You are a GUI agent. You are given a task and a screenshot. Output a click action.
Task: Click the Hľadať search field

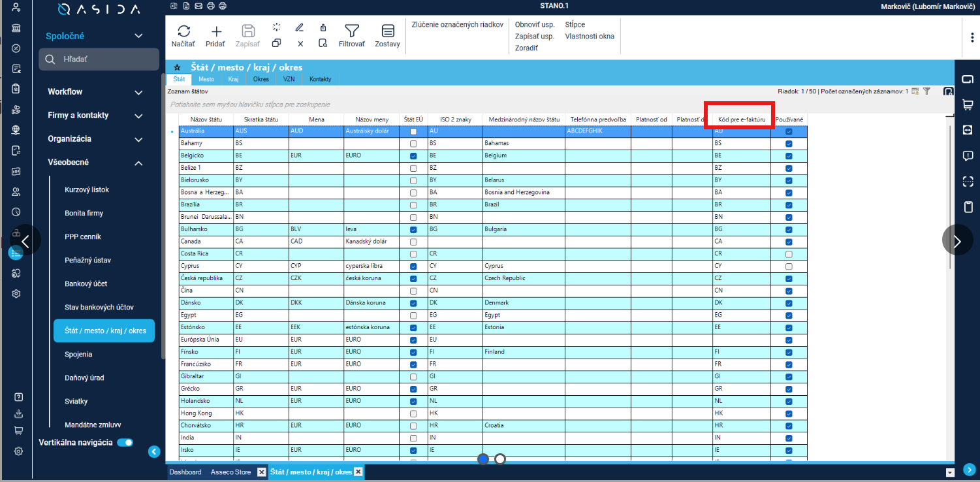click(x=99, y=59)
